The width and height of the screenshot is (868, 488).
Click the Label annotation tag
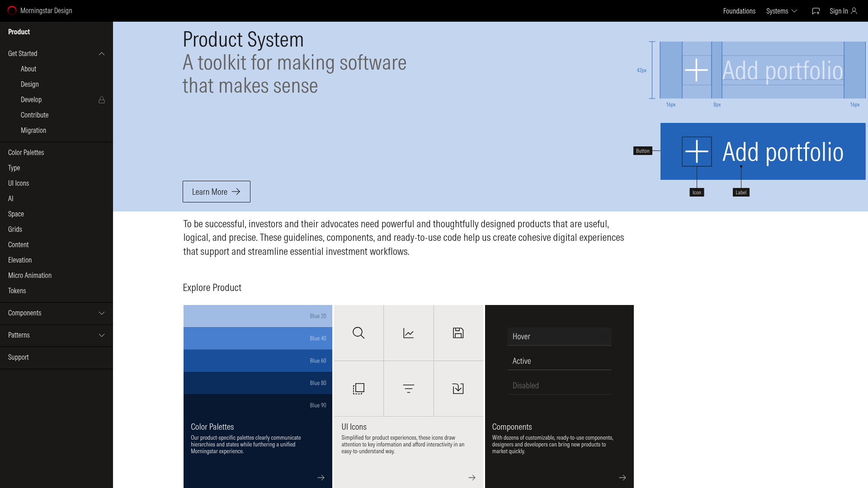741,192
